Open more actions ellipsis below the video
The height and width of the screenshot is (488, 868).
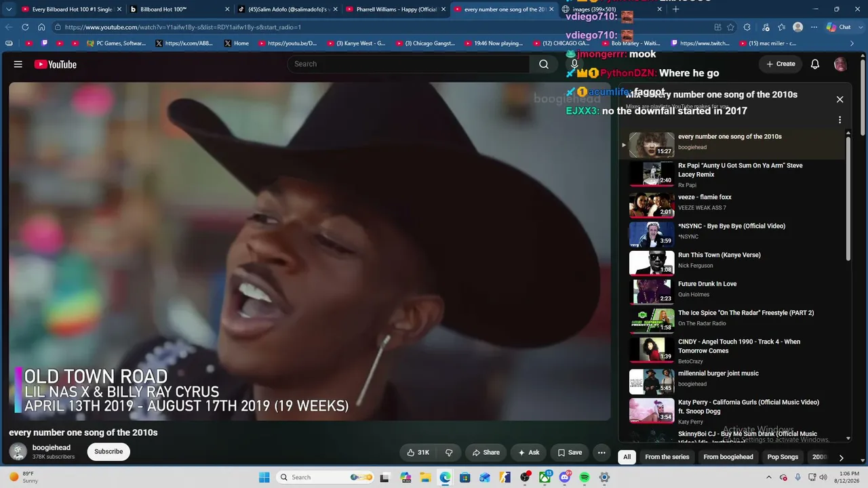click(601, 453)
